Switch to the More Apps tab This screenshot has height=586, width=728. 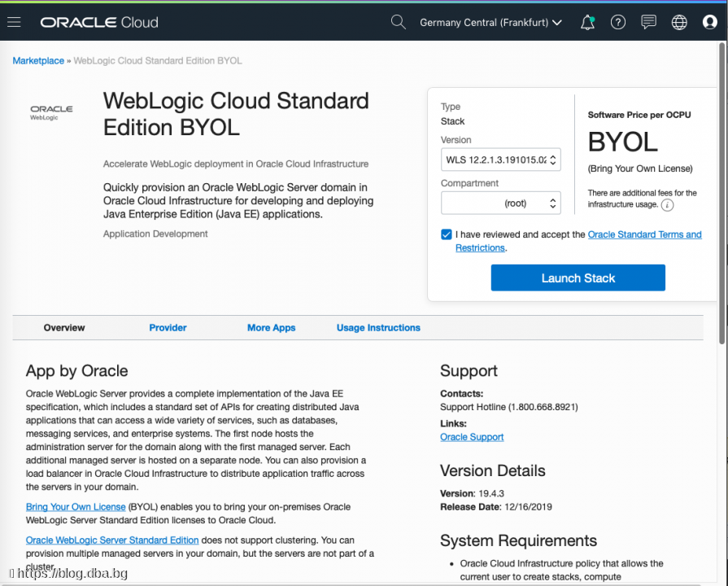(x=271, y=328)
